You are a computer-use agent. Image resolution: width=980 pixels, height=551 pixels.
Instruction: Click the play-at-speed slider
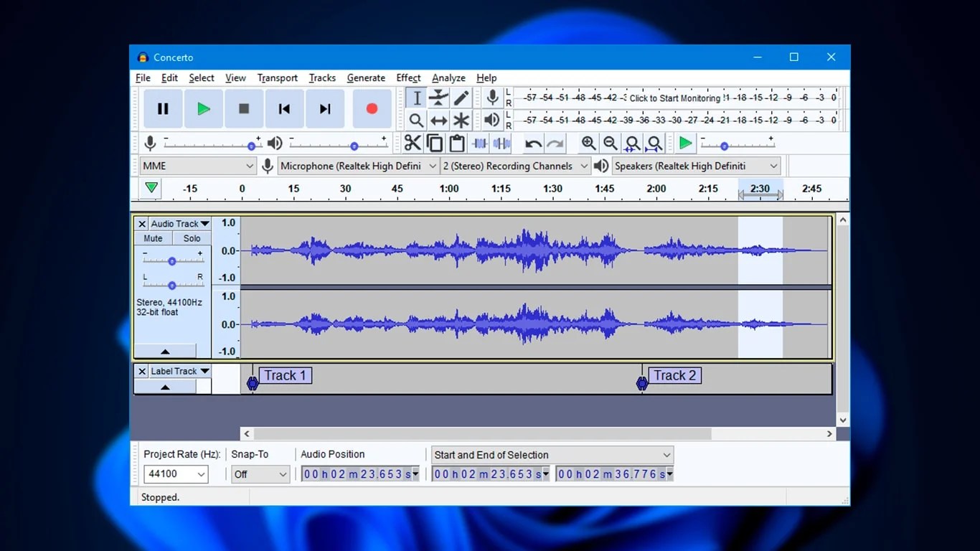pyautogui.click(x=737, y=146)
